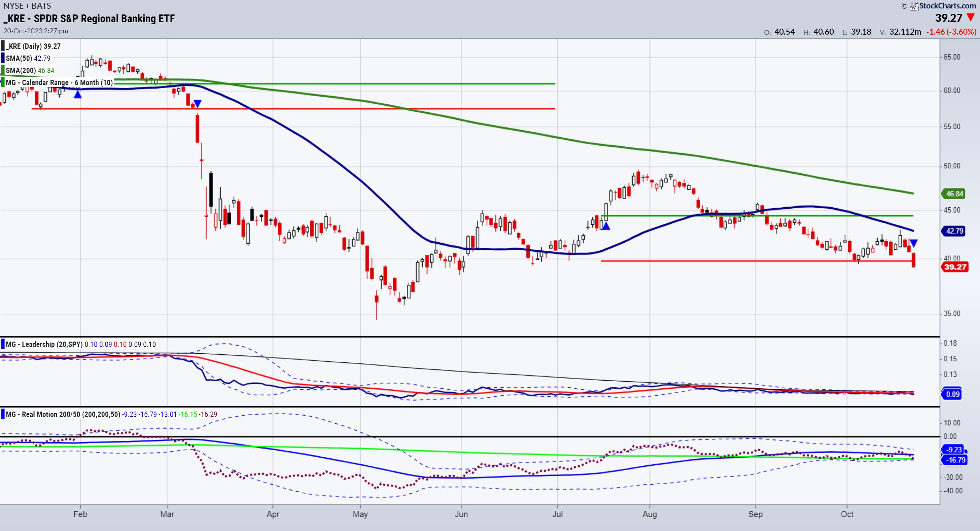Click the blue up triangle marker near February
This screenshot has height=531, width=980.
coord(78,95)
